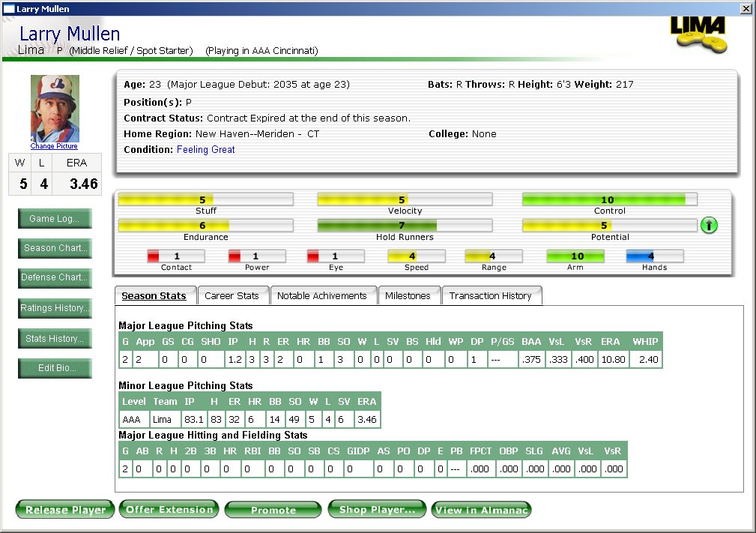View the Stats History
The image size is (756, 533).
pos(55,339)
